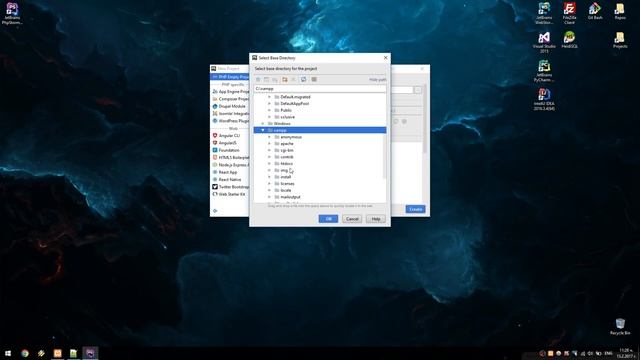Click Create in New Project window
Image resolution: width=640 pixels, height=360 pixels.
tap(416, 209)
